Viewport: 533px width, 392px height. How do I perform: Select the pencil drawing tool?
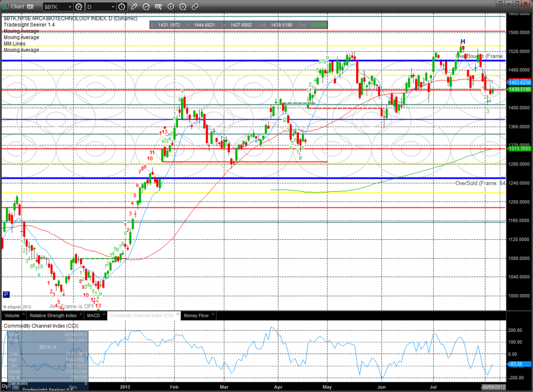(x=134, y=7)
